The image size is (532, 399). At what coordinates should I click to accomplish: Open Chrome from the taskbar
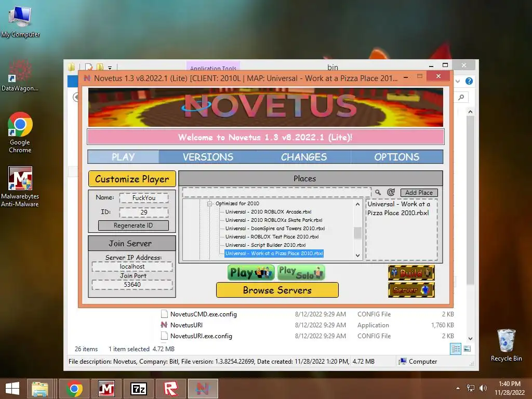click(x=75, y=389)
